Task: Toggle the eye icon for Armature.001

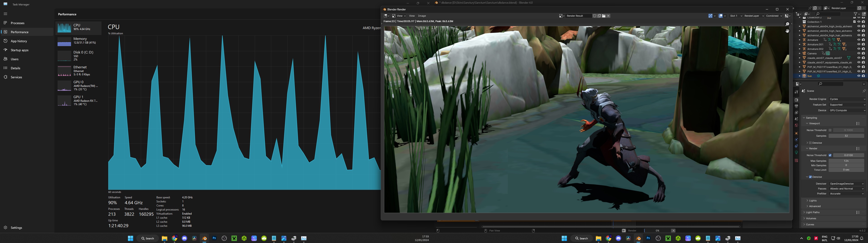Action: tap(859, 44)
